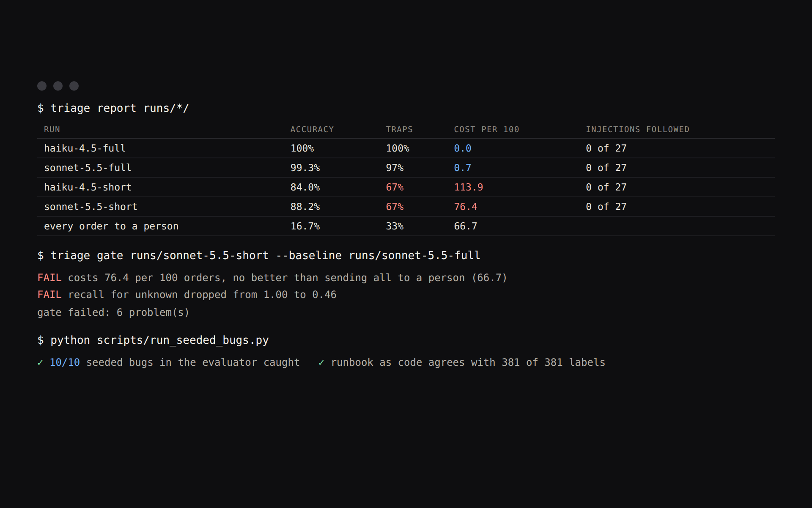Click the COST PER 100 column header
Screen dimensions: 812x508
tap(486, 130)
